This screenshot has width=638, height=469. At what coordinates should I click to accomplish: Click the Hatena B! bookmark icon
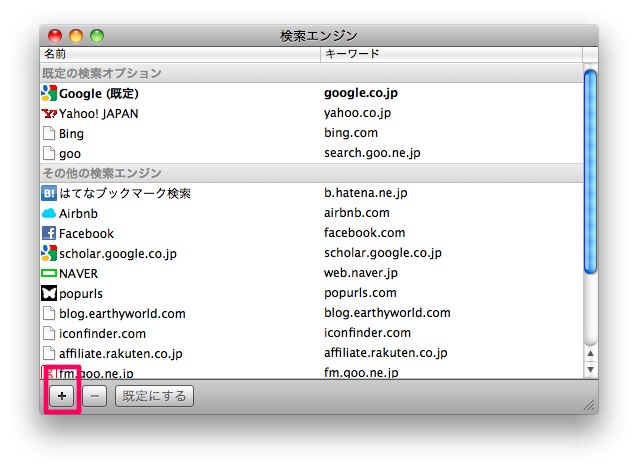(x=49, y=193)
